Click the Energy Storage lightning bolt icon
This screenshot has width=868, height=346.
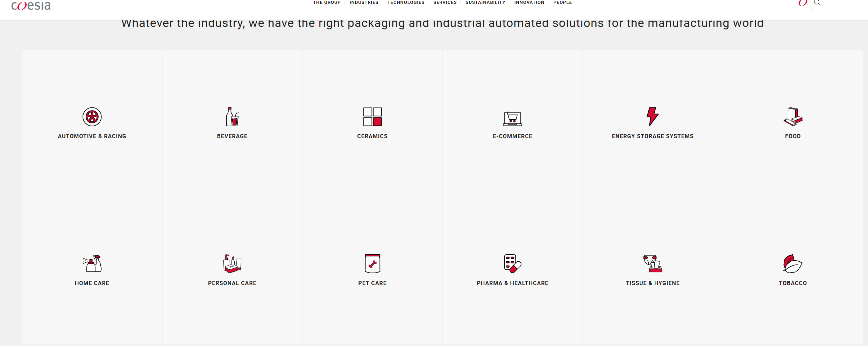pos(652,116)
